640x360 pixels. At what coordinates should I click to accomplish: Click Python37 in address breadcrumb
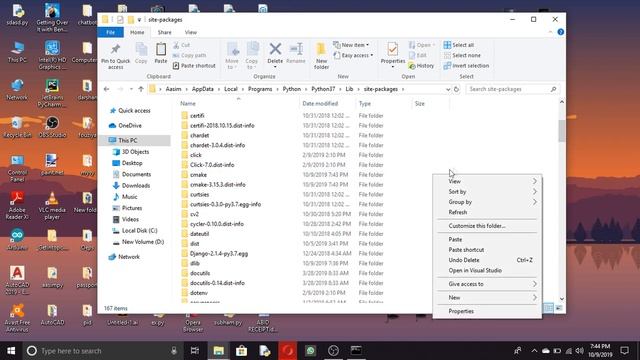point(323,89)
